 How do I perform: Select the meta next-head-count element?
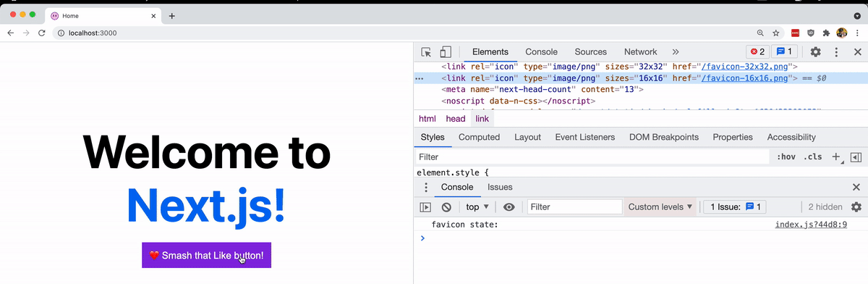click(x=542, y=89)
